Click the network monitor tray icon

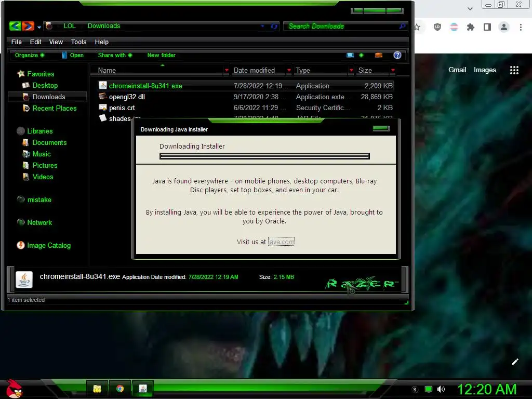(429, 389)
